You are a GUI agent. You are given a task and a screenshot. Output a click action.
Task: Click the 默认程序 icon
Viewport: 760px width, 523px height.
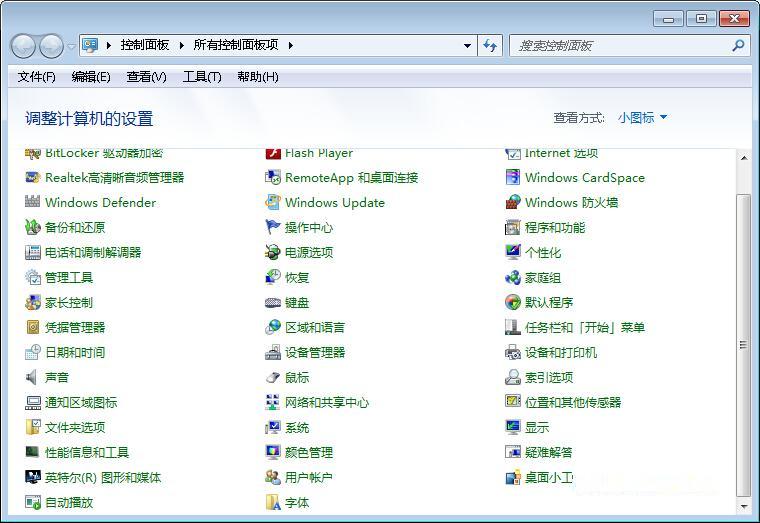(513, 302)
